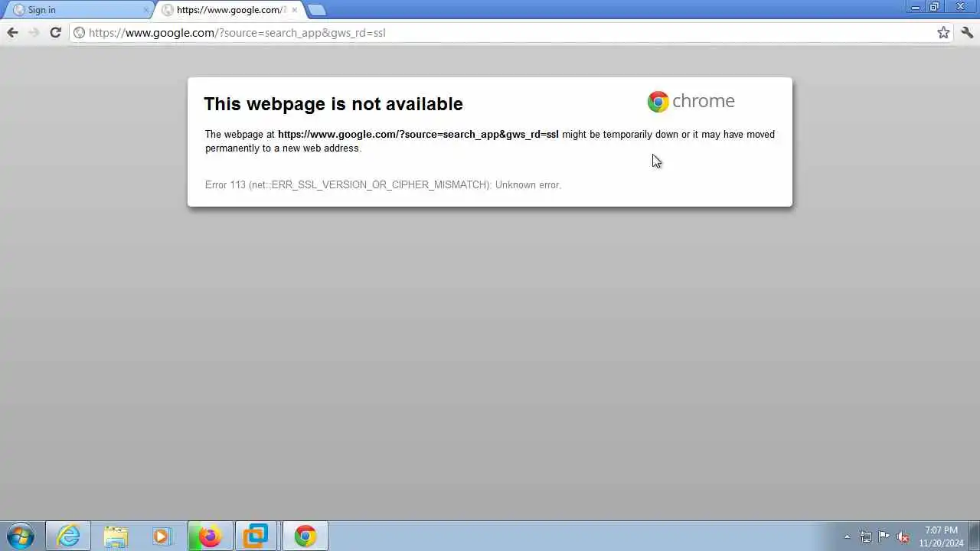Bookmark this page with the star
980x551 pixels.
click(943, 32)
